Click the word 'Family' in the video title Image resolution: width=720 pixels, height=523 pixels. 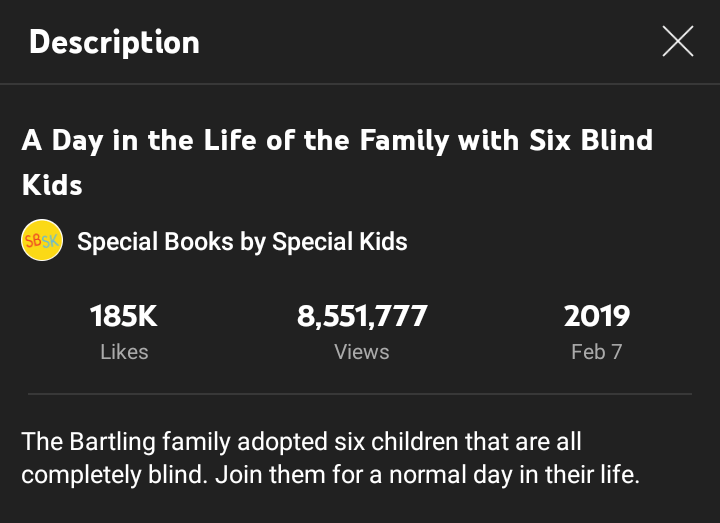tap(395, 140)
